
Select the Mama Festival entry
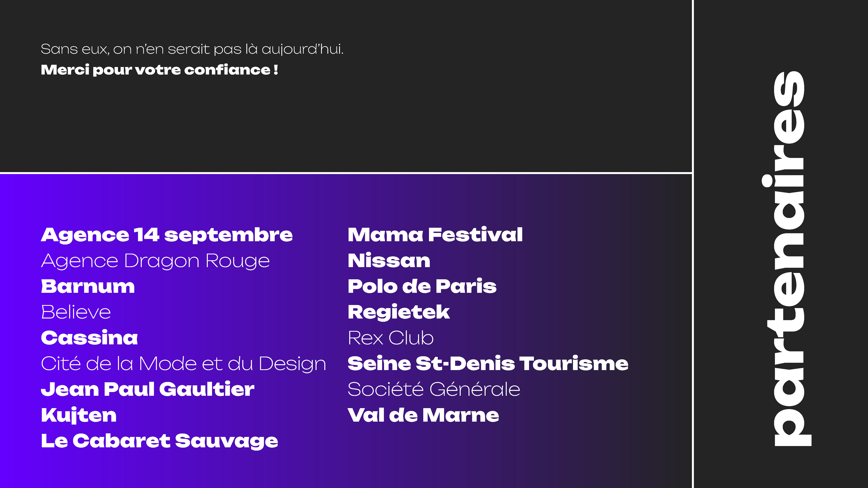pyautogui.click(x=435, y=235)
